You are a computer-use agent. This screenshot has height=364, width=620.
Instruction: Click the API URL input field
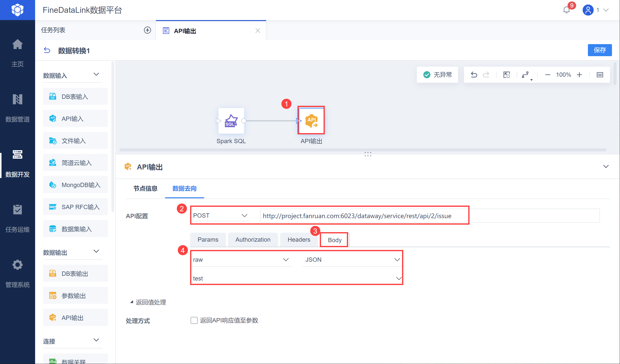[x=430, y=216]
